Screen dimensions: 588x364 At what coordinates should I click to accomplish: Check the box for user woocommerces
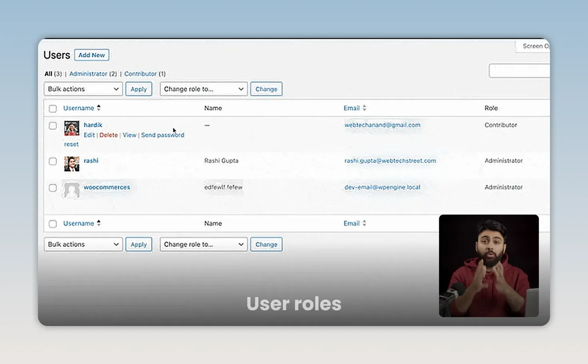(x=53, y=188)
